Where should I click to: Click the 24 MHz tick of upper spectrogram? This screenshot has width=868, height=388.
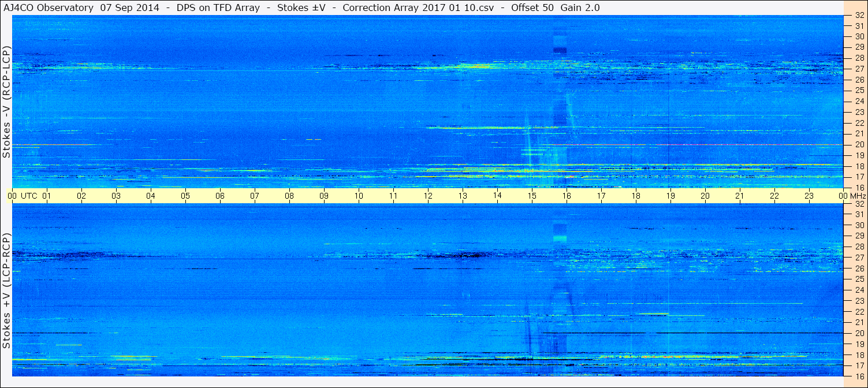859,102
